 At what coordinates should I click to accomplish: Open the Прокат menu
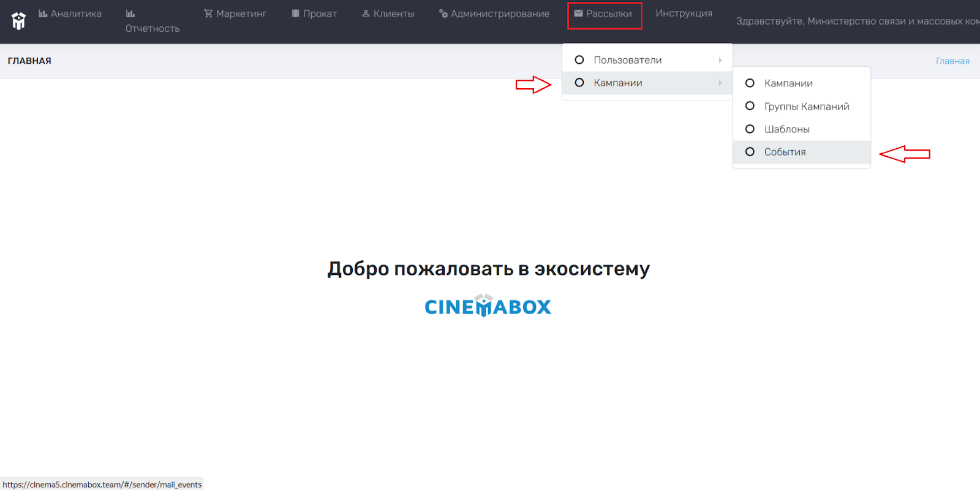point(314,13)
